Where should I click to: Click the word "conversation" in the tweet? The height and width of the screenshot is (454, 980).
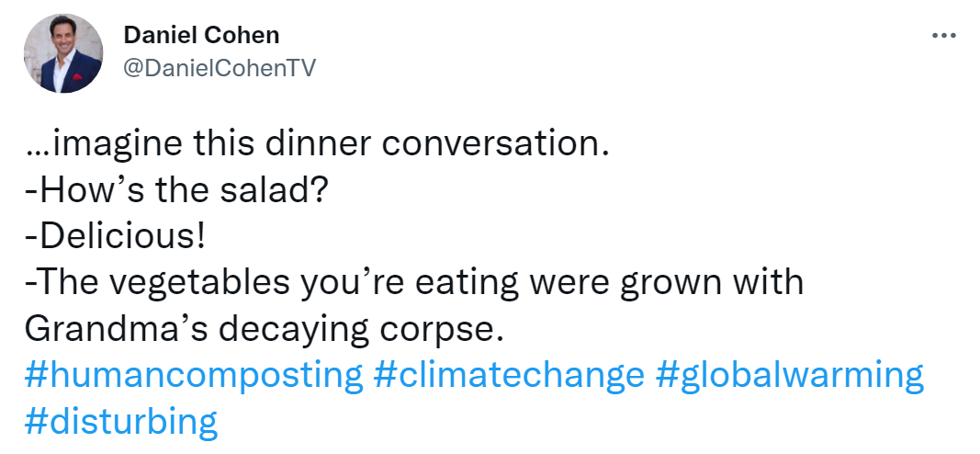pyautogui.click(x=491, y=144)
